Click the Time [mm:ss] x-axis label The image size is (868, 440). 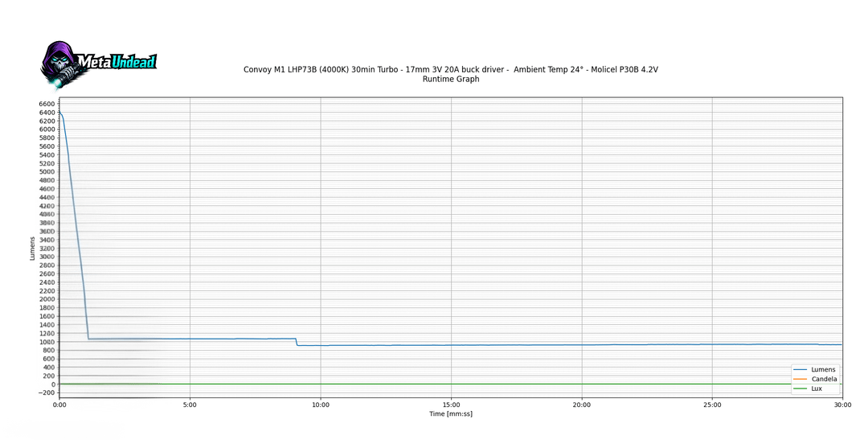click(450, 413)
